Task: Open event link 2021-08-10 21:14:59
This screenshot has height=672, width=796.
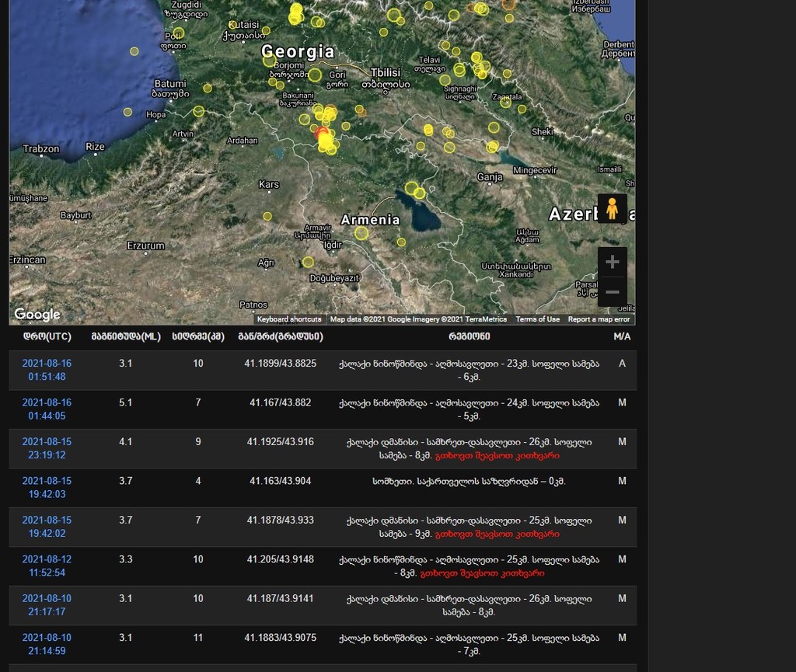Action: click(47, 644)
